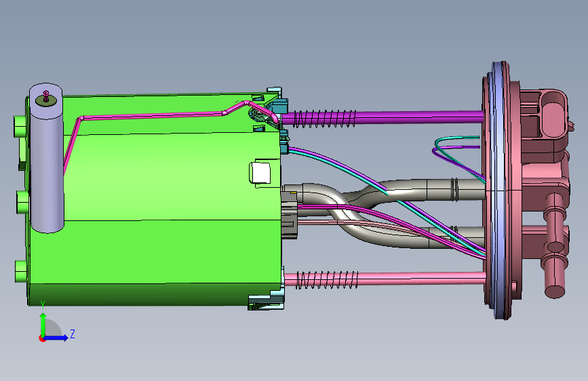Select the light blue bracket at the housing bottom corner
Image resolution: width=588 pixels, height=381 pixels.
tap(267, 300)
